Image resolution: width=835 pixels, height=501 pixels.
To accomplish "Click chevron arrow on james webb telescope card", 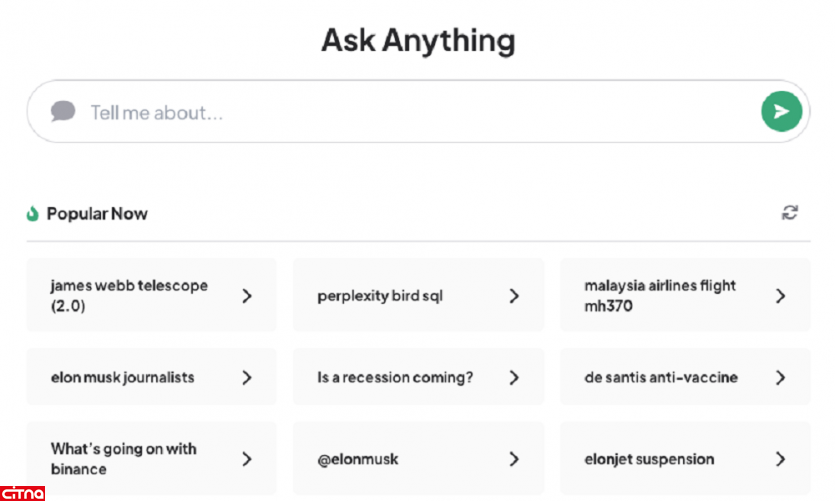I will point(247,296).
